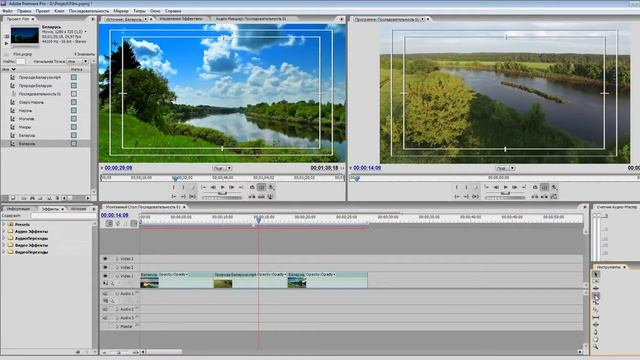
Task: Switch to Информация tab
Action: (x=18, y=209)
